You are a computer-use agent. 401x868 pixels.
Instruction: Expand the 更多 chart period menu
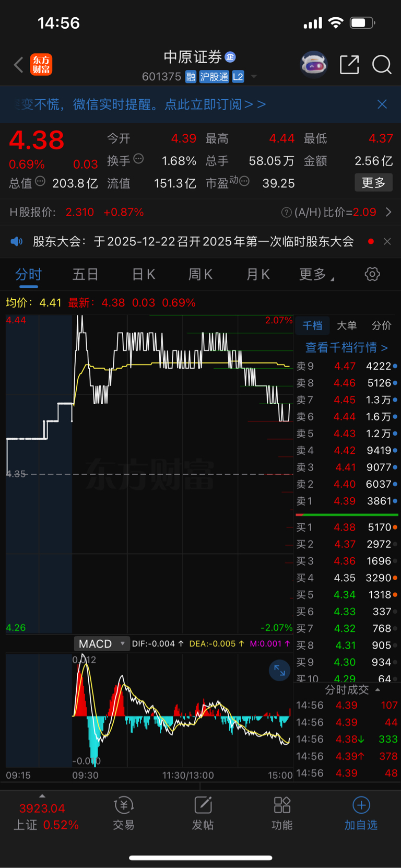pos(316,274)
